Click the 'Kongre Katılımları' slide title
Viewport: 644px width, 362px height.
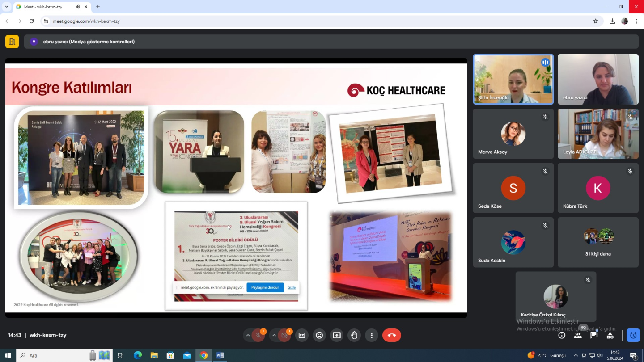click(x=72, y=87)
